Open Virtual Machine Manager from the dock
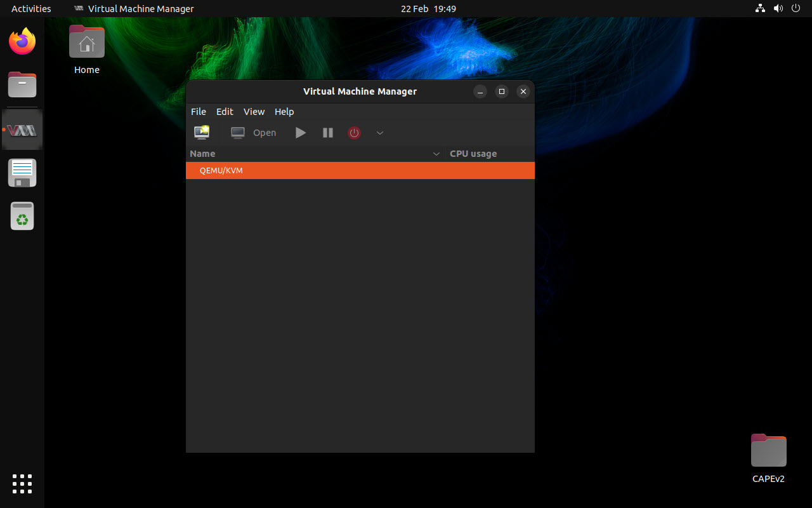Viewport: 812px width, 508px height. [x=22, y=129]
